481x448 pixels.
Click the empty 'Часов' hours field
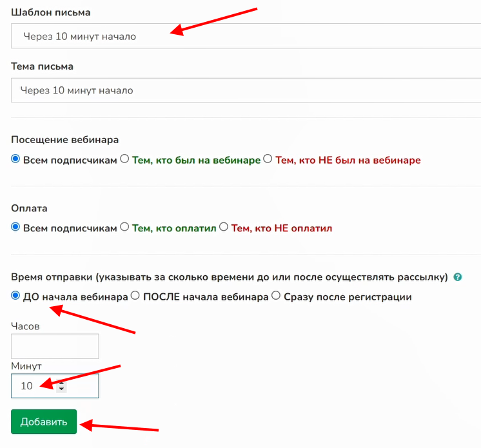pos(55,346)
